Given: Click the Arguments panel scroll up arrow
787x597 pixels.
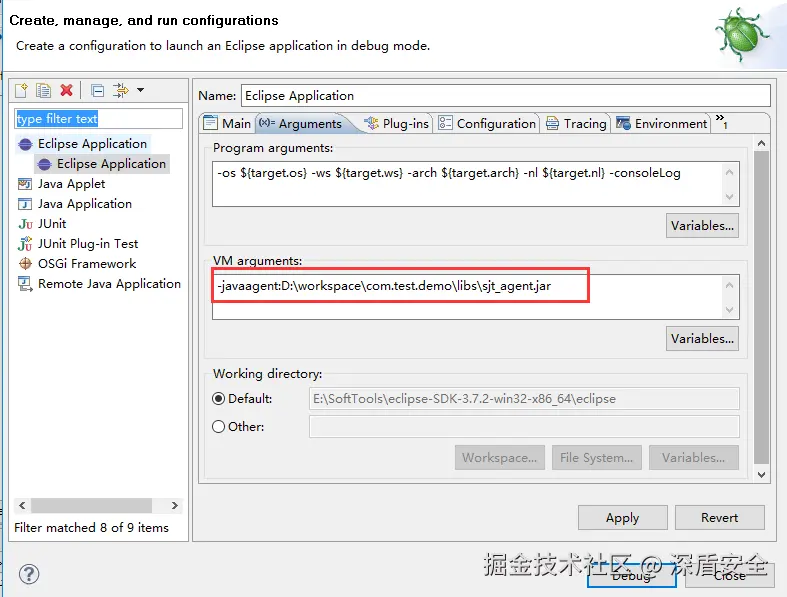Looking at the screenshot, I should (x=761, y=143).
